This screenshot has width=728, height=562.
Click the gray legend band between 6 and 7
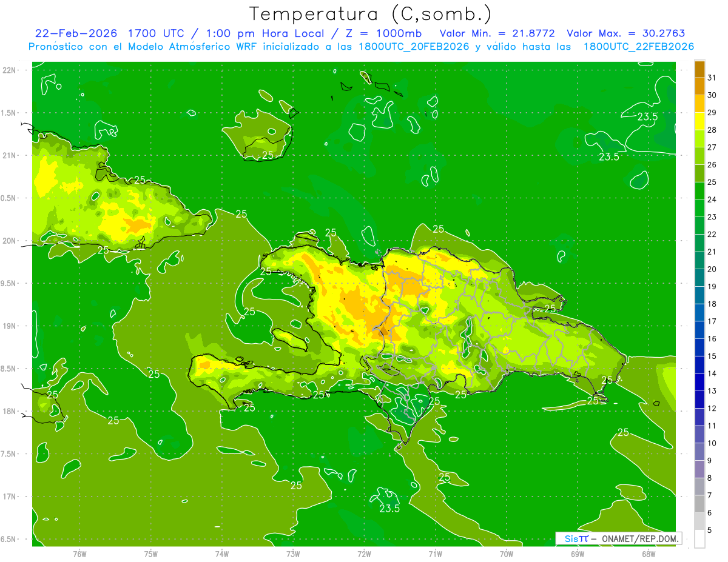(699, 504)
